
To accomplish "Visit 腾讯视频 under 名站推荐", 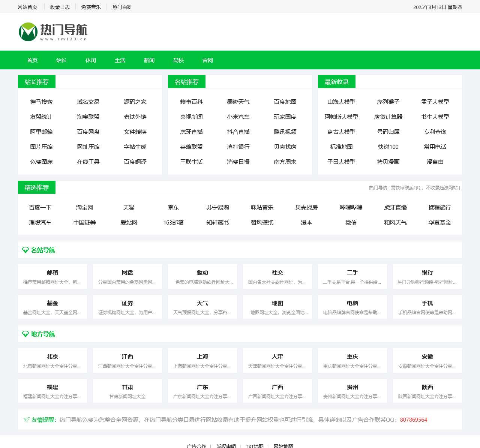I will (285, 132).
